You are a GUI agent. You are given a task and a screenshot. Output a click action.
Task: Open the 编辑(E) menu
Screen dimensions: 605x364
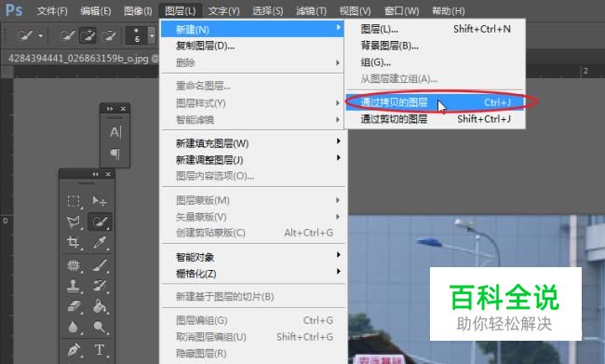coord(95,11)
